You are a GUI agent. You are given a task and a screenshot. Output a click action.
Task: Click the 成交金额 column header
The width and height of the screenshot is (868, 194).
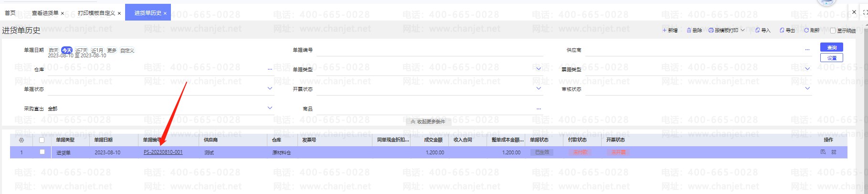click(x=433, y=140)
